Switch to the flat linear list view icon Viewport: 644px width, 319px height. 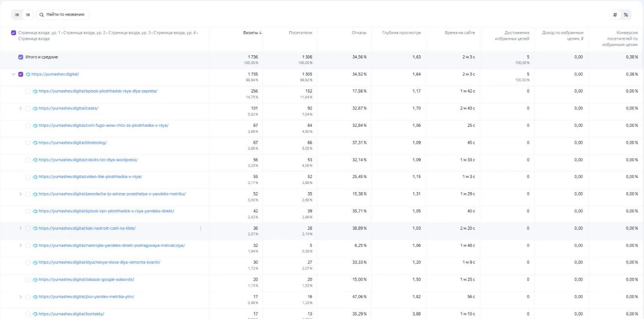click(x=17, y=15)
